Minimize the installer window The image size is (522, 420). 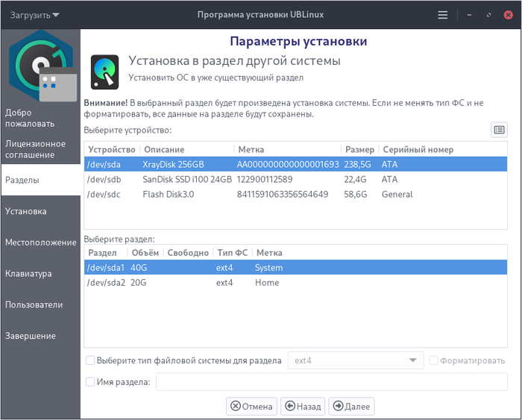(468, 15)
